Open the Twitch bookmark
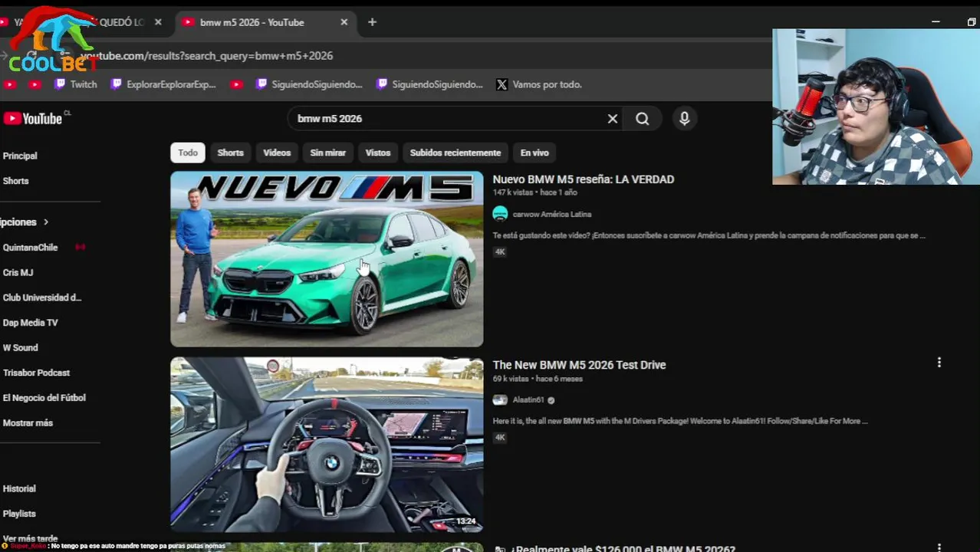The height and width of the screenshot is (552, 980). coord(75,84)
